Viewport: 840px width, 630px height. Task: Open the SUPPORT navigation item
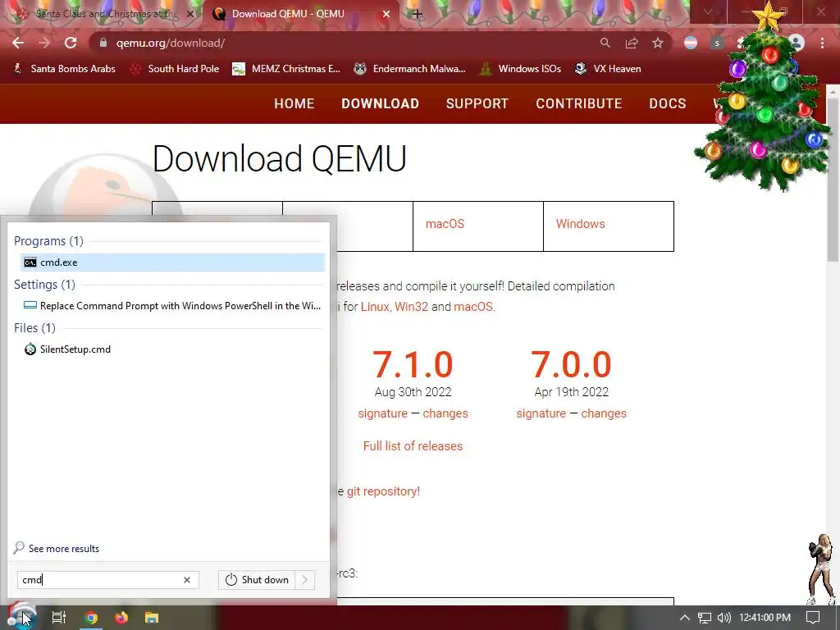point(477,103)
